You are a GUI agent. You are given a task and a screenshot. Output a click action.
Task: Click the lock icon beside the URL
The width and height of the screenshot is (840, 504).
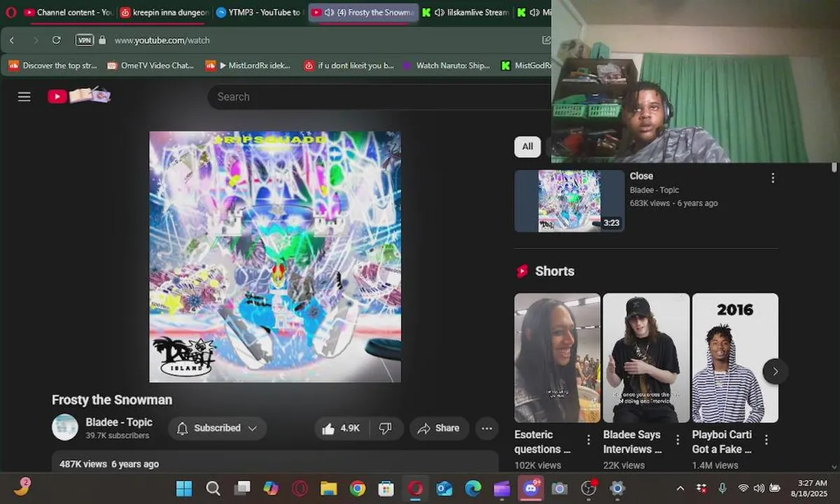point(103,40)
